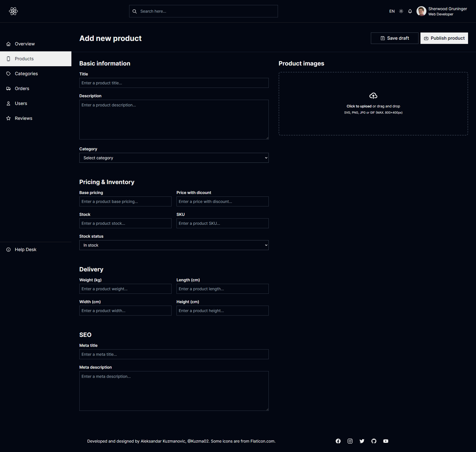Click the Help Desk sidebar icon
Viewport: 476px width, 452px height.
pyautogui.click(x=9, y=249)
